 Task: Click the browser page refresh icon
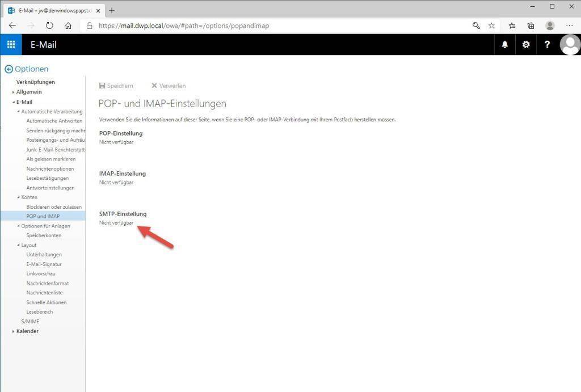(x=50, y=26)
